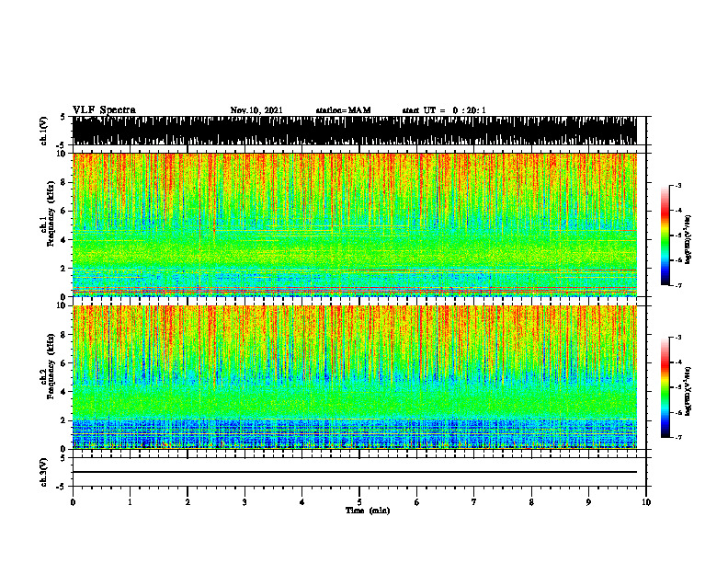Click the time axis tick label "0"
The image size is (728, 563).
point(73,502)
